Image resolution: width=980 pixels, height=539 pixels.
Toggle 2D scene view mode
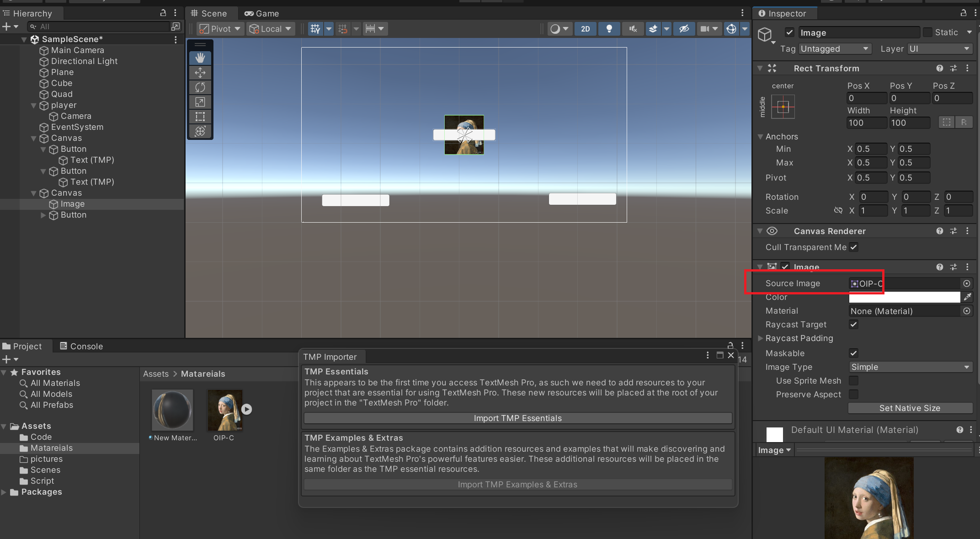coord(585,29)
